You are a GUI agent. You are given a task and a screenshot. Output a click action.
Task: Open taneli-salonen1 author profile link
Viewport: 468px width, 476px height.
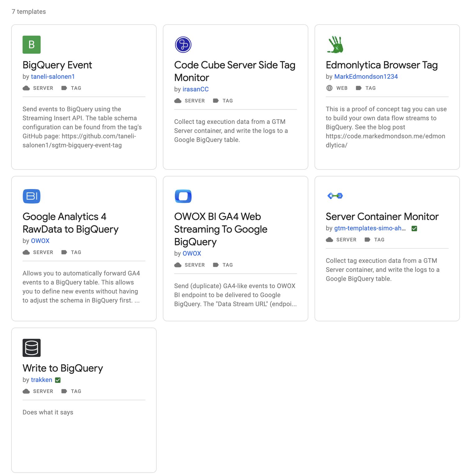[53, 77]
